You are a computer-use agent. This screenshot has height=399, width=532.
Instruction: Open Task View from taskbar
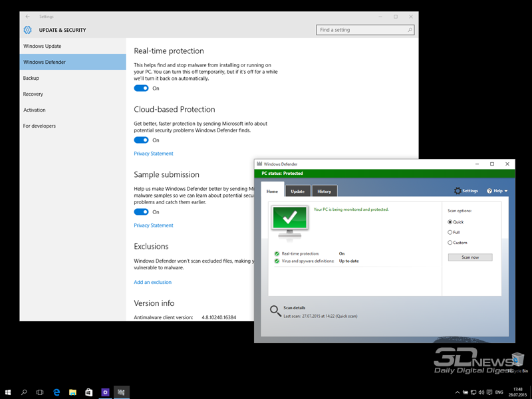(x=40, y=392)
